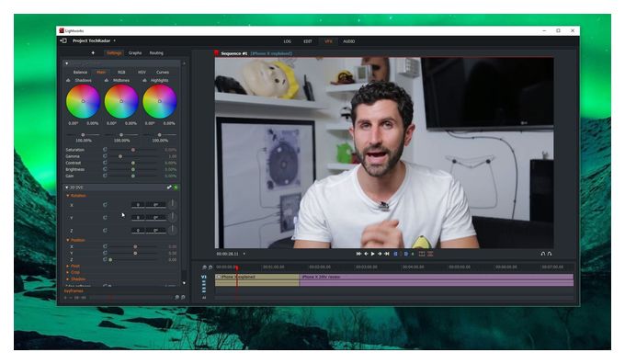Select the VFX workspace tab

[x=328, y=41]
